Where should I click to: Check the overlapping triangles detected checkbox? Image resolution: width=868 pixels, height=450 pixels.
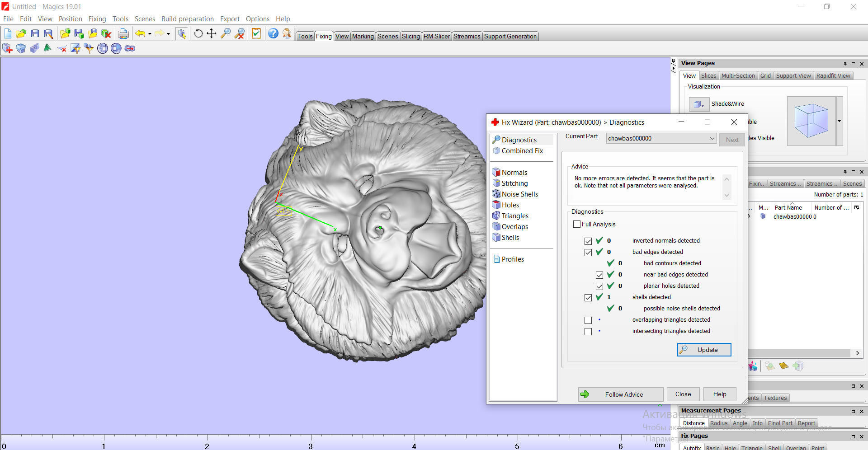coord(588,320)
